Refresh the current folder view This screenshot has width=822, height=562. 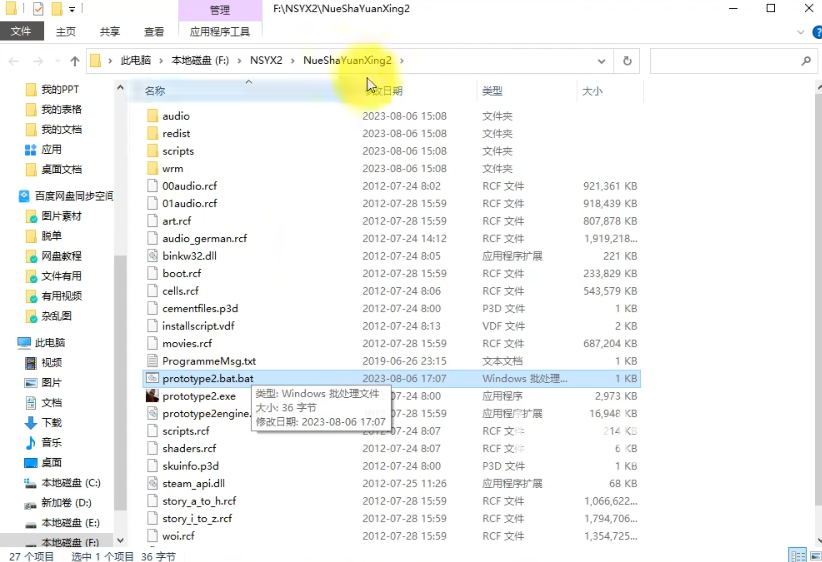click(627, 61)
